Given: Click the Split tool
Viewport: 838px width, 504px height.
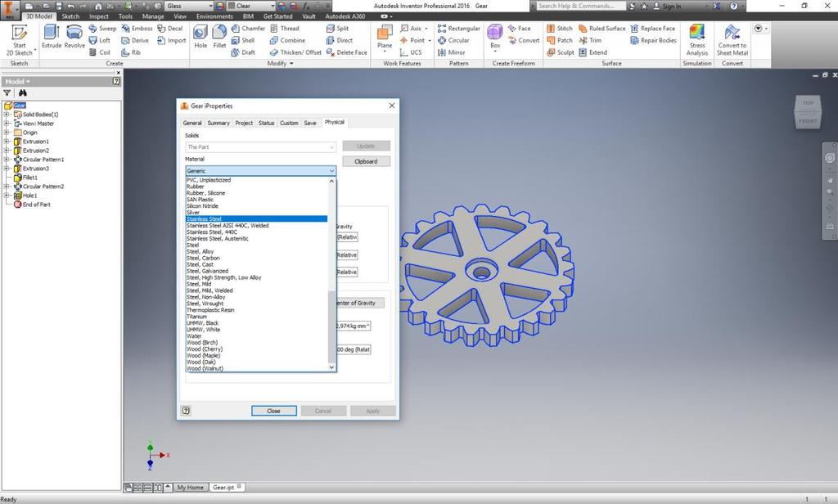Looking at the screenshot, I should click(338, 29).
